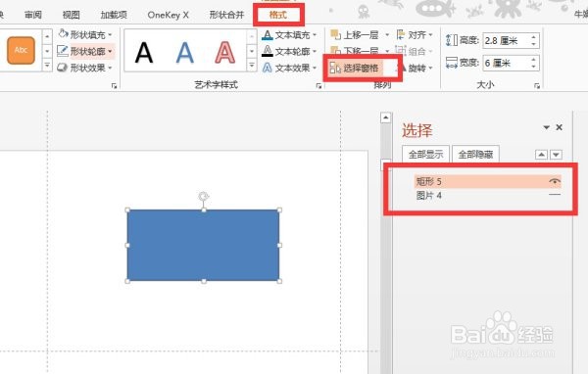Hide 矩形 5 using its eye icon

coord(555,181)
